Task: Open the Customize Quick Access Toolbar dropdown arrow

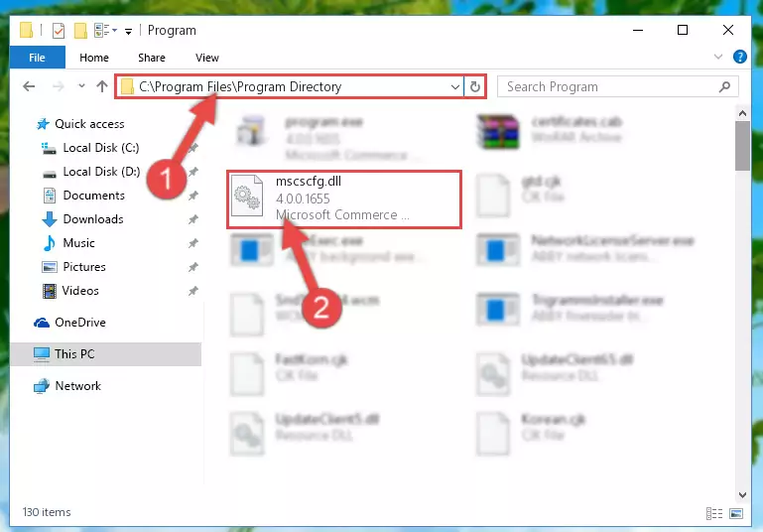Action: click(x=128, y=32)
